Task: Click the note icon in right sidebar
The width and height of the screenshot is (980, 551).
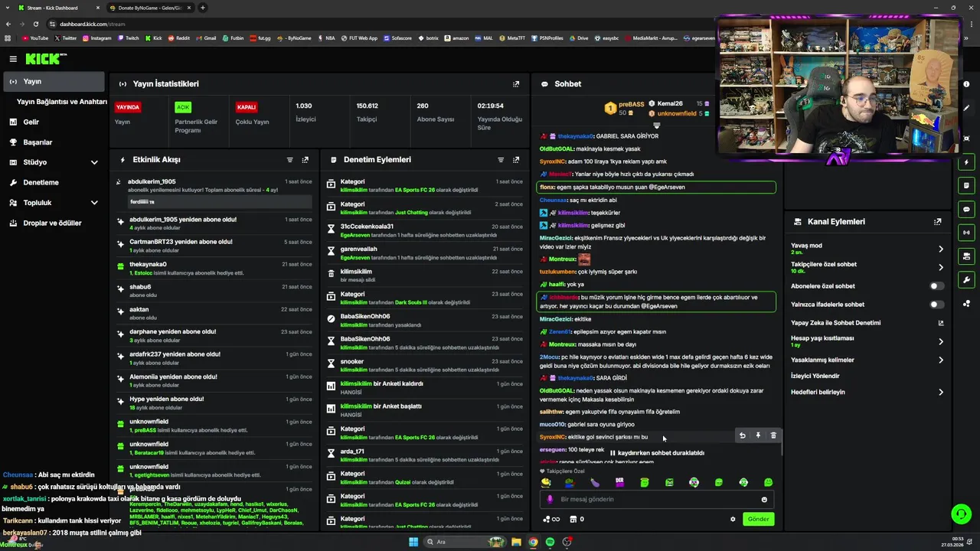Action: click(966, 185)
